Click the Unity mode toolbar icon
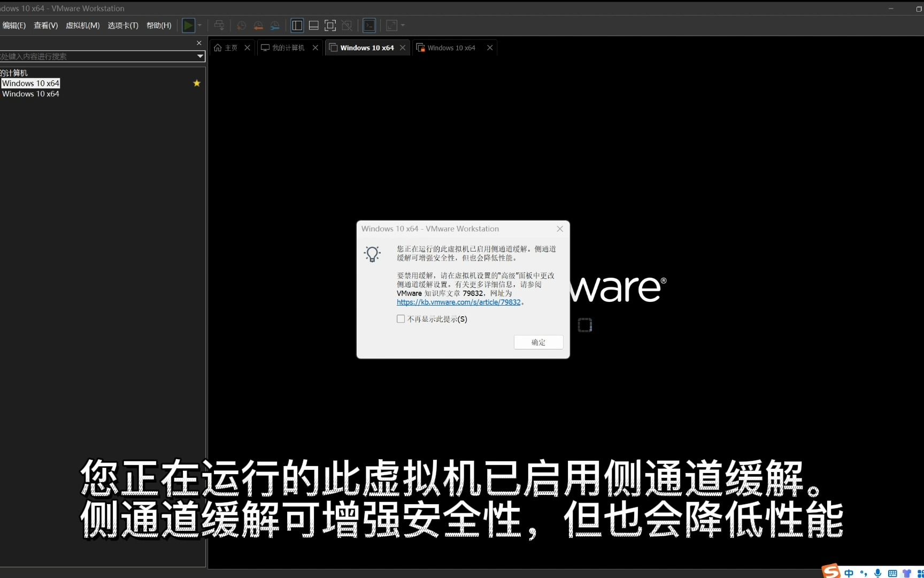This screenshot has width=924, height=578. click(x=347, y=25)
